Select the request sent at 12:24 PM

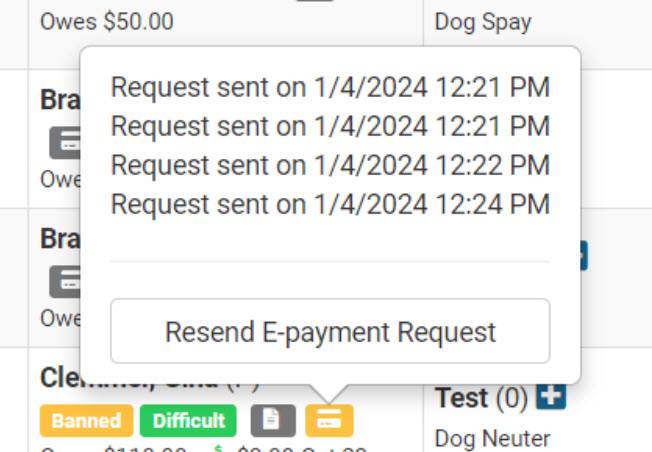(x=330, y=205)
